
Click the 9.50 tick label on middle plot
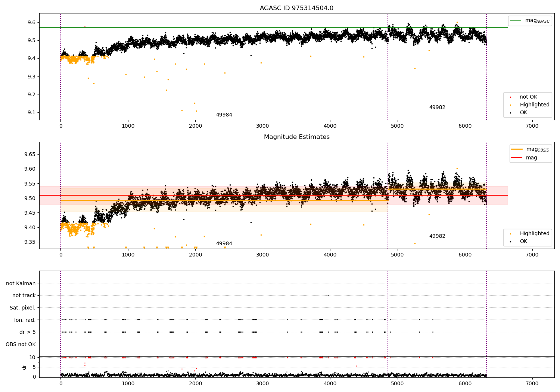pos(30,198)
